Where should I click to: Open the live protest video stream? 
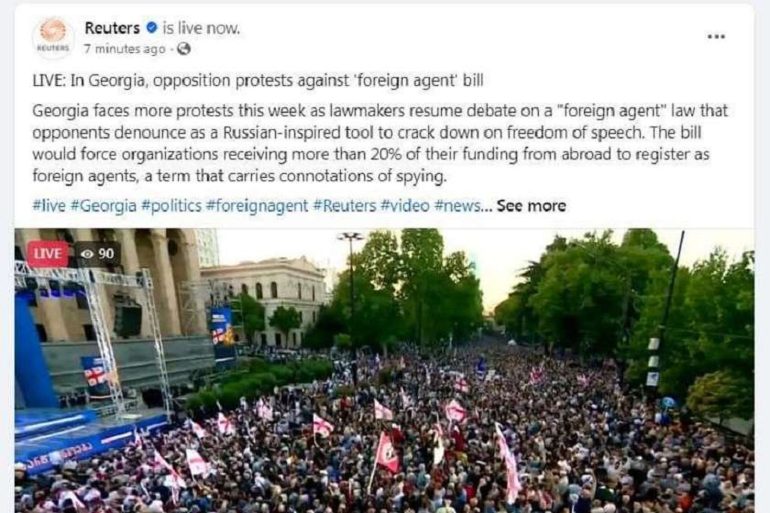pos(385,371)
